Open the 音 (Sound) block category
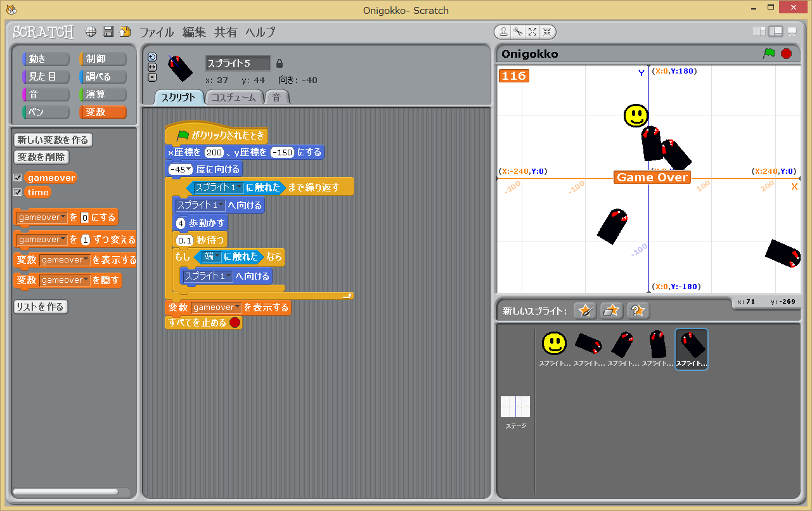The image size is (812, 511). point(46,94)
